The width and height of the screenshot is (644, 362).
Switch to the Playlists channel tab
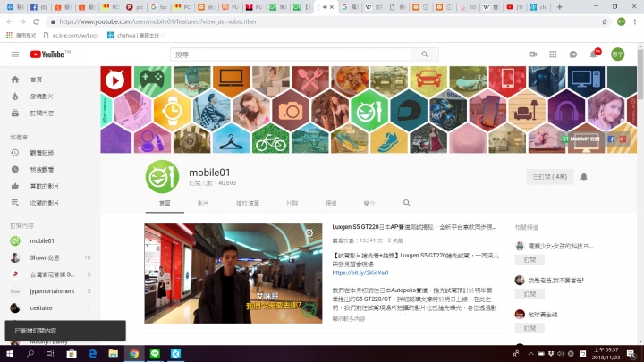point(248,203)
